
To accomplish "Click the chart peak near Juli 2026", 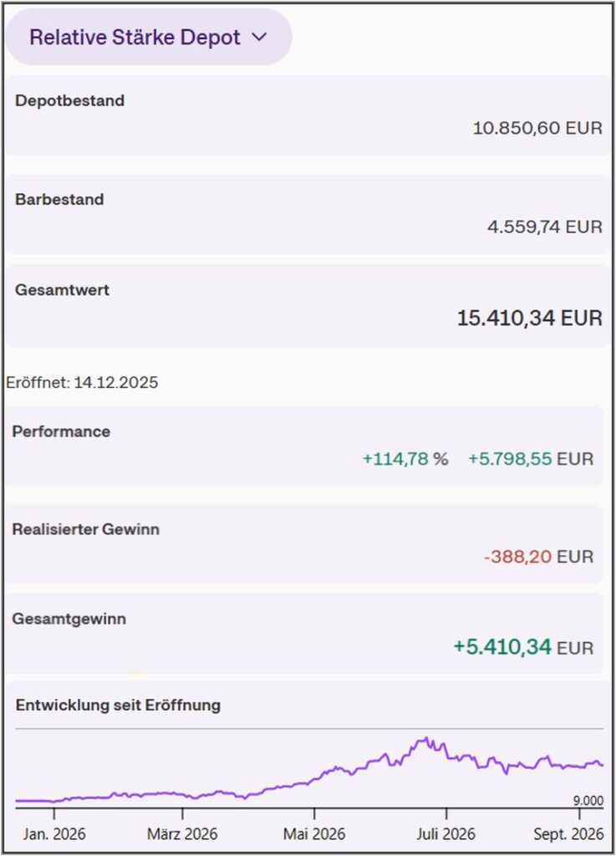I will pos(425,739).
